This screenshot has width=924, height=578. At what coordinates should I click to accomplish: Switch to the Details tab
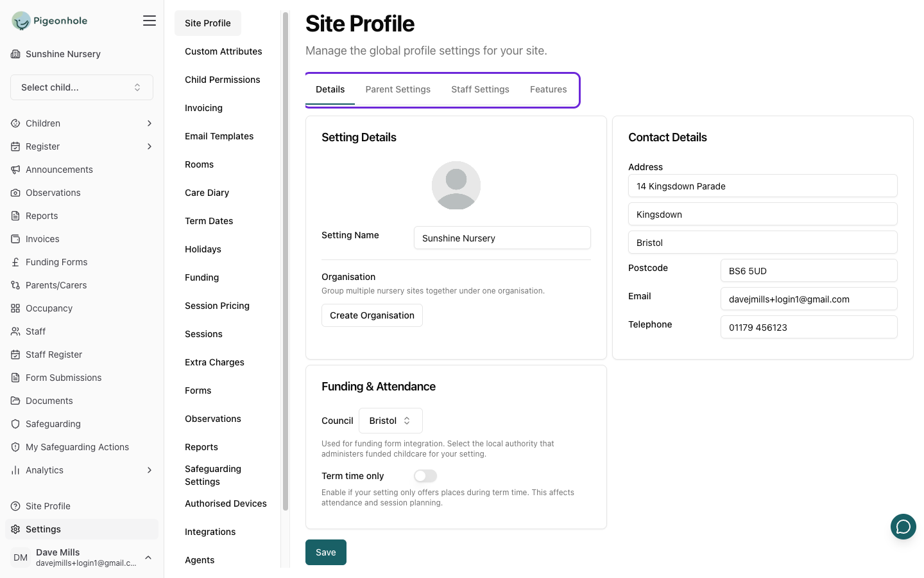click(x=330, y=89)
